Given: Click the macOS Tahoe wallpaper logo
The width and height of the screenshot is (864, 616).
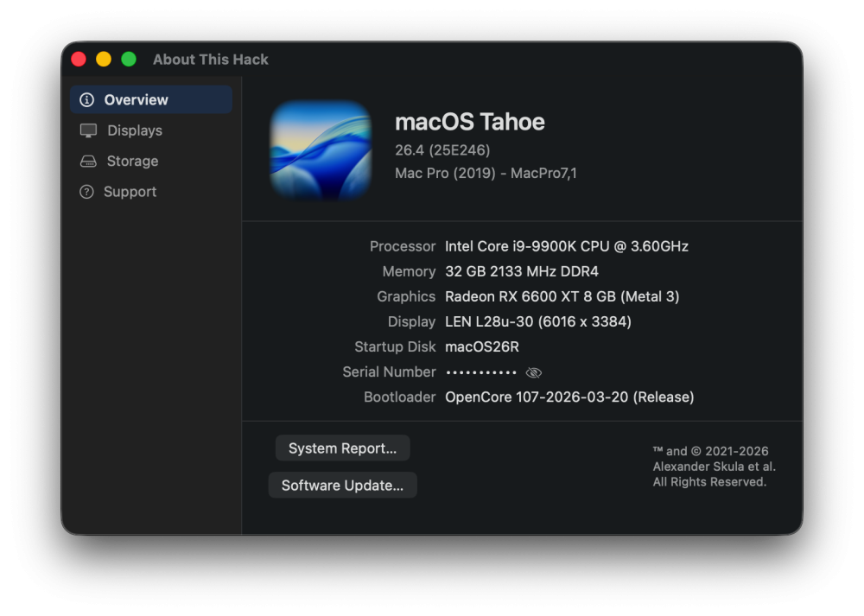Looking at the screenshot, I should [x=321, y=149].
